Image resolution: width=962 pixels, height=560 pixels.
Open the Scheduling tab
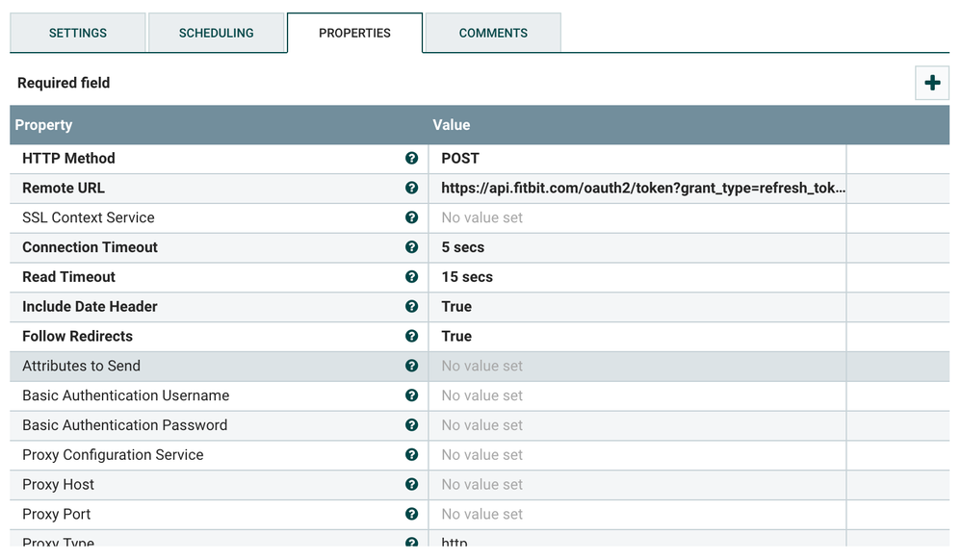(217, 33)
